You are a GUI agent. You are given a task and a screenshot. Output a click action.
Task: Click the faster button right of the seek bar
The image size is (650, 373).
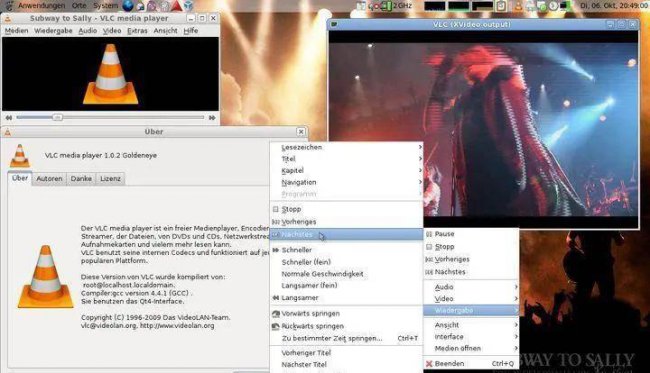[x=212, y=118]
